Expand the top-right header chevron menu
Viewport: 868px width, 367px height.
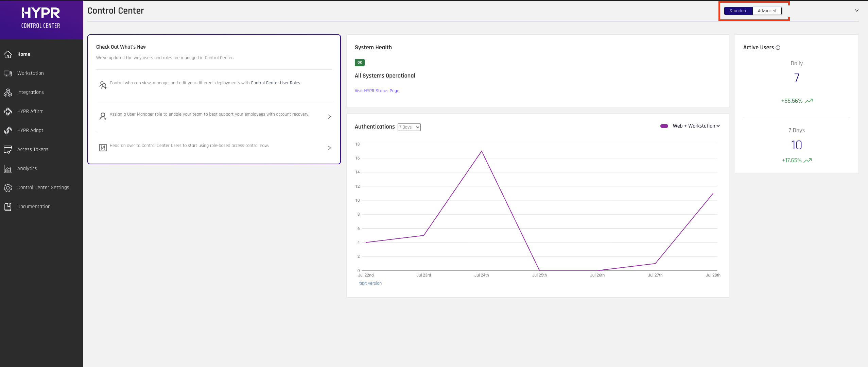coord(857,11)
